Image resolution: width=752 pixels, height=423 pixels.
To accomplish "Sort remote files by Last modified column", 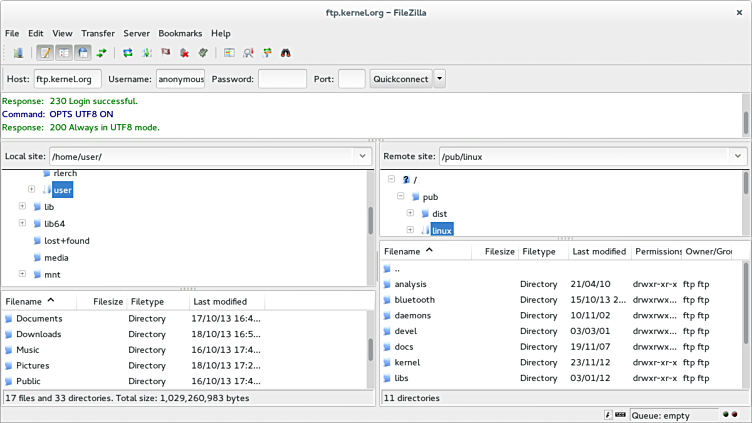I will coord(599,252).
